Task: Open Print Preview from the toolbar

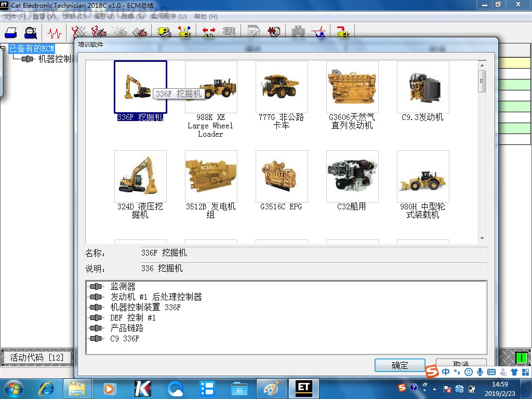Action: click(x=31, y=33)
